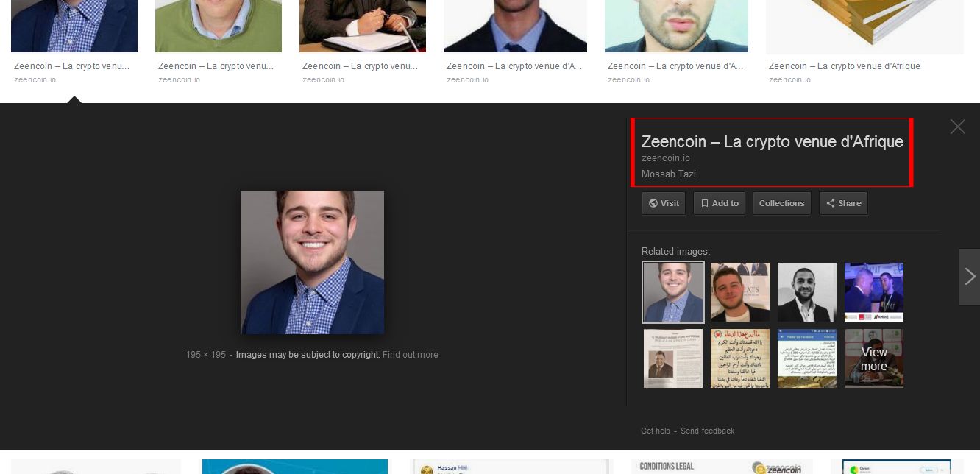
Task: Select the Mossab Tazi caption text
Action: (669, 174)
